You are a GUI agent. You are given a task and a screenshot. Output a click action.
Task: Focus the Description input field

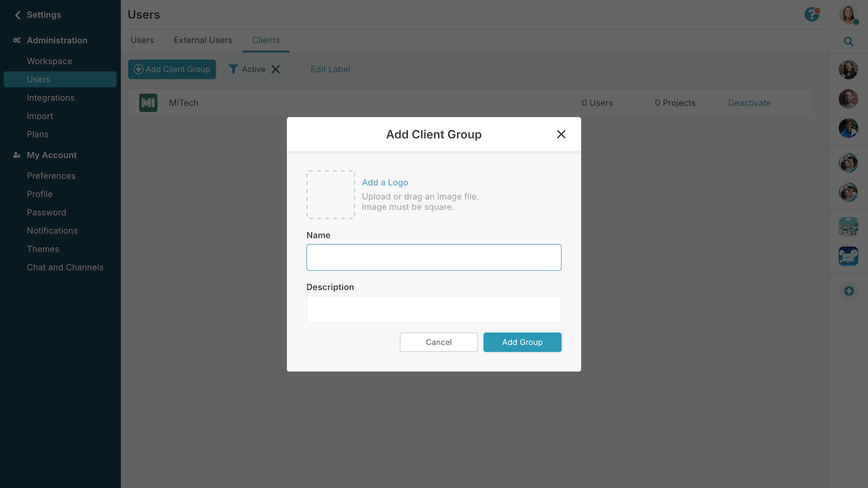[434, 309]
